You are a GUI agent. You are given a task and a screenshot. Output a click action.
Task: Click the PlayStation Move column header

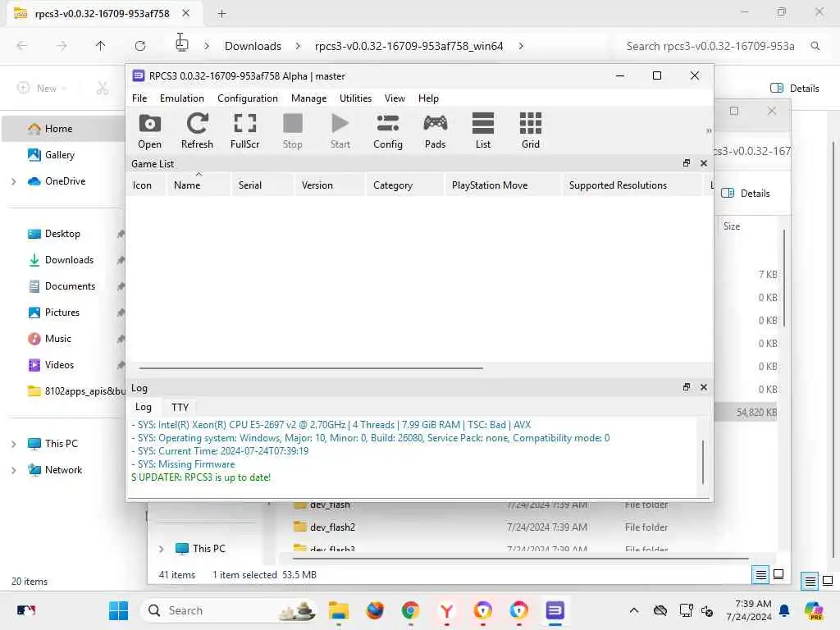point(503,185)
